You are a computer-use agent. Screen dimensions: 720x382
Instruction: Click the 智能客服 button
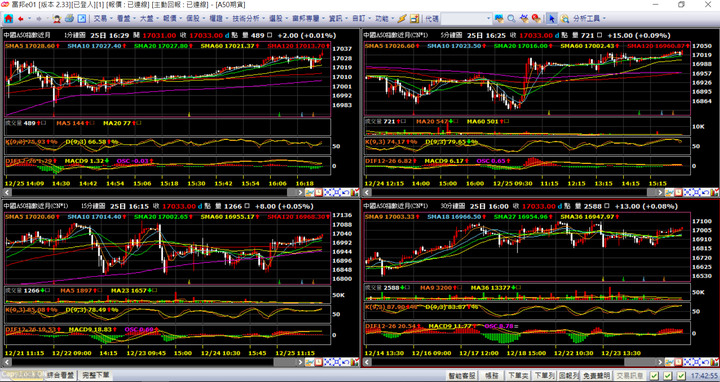click(462, 376)
